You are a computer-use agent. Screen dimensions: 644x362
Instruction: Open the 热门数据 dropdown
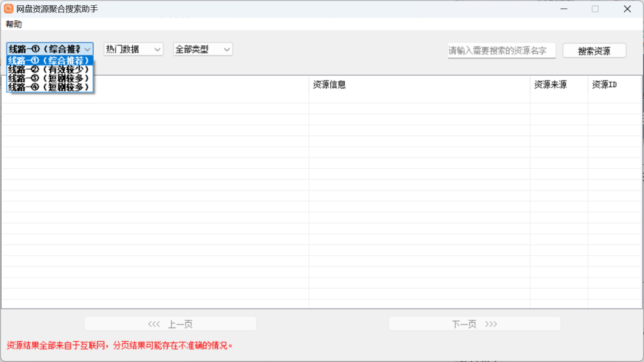coord(132,49)
